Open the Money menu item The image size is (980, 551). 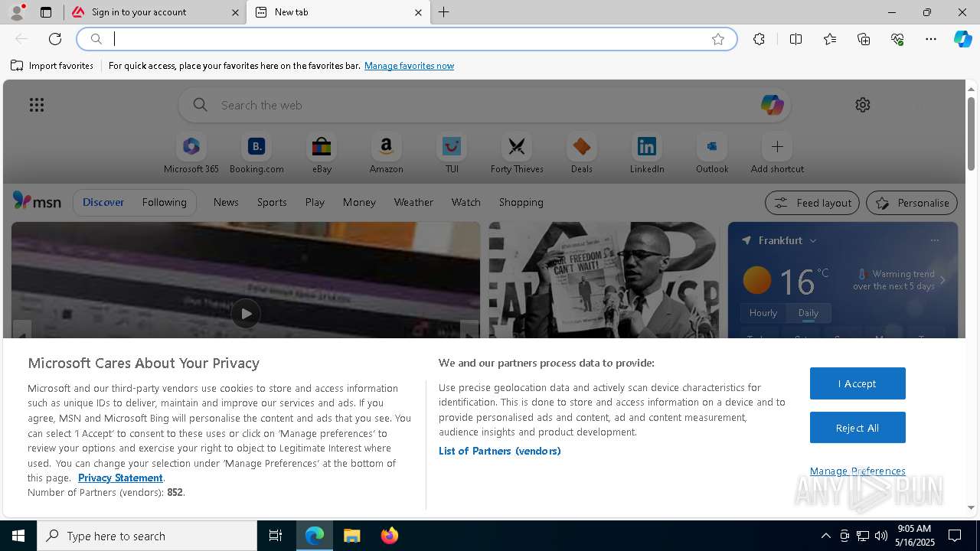[x=359, y=202]
